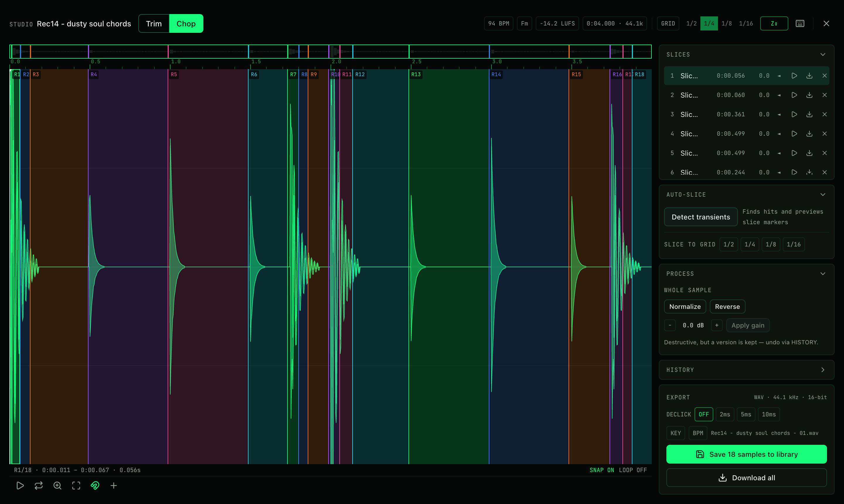
Task: Click Apply gain
Action: coord(748,325)
